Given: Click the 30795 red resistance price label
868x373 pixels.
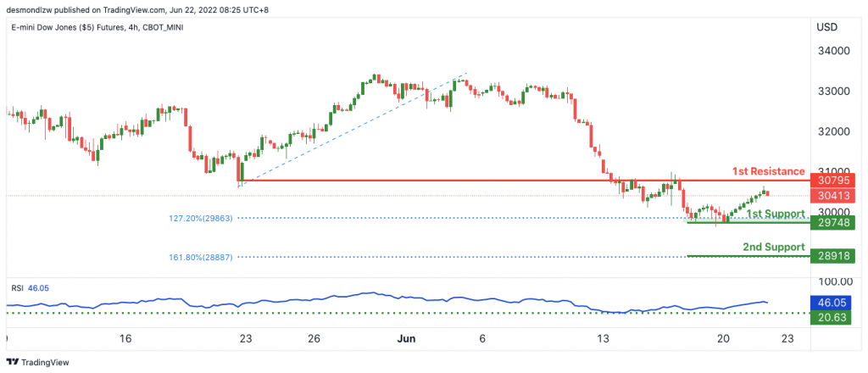Looking at the screenshot, I should tap(832, 180).
